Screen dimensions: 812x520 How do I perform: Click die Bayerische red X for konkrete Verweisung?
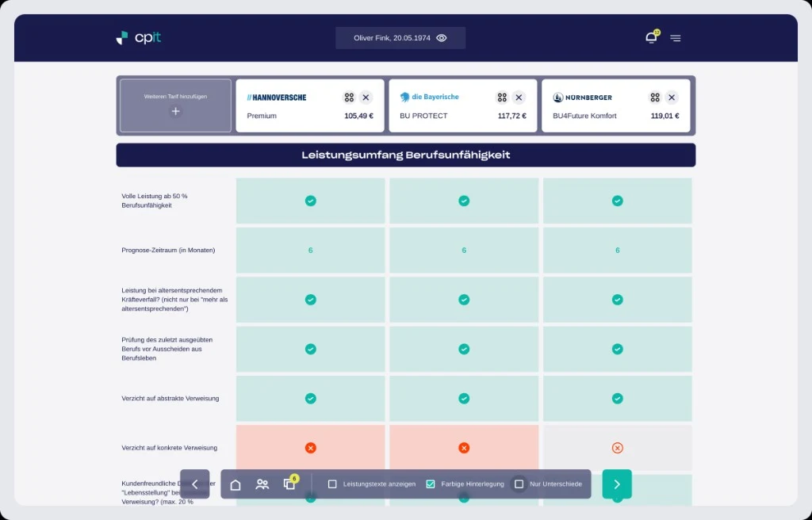pos(464,448)
